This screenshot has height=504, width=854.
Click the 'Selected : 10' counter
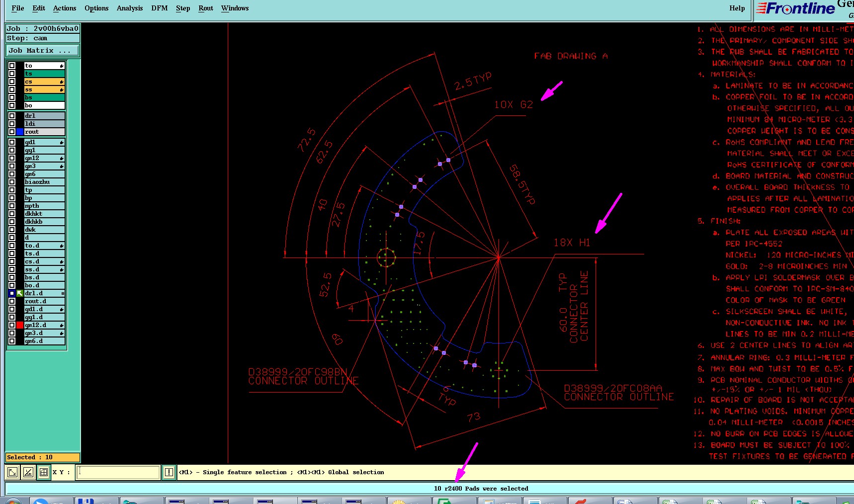(x=42, y=457)
